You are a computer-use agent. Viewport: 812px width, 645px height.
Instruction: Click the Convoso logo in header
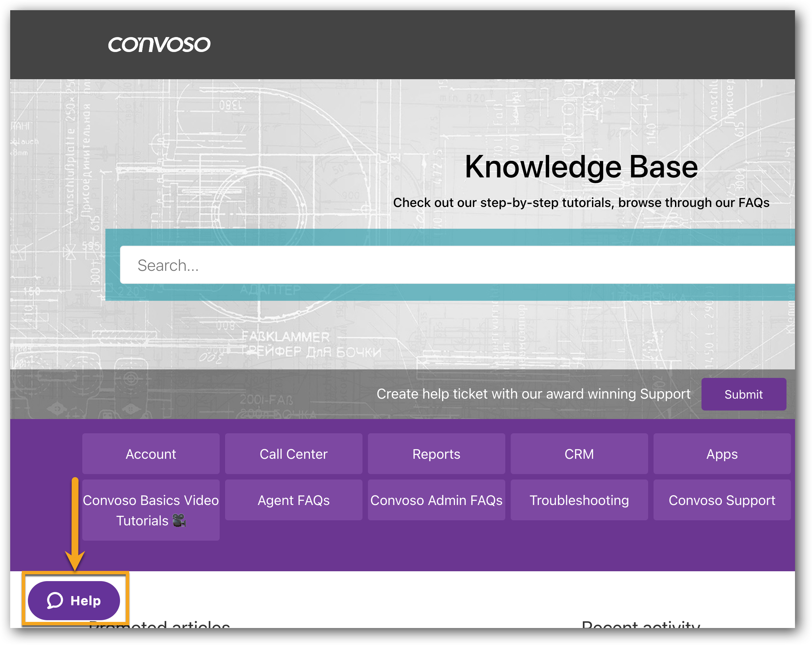[159, 45]
